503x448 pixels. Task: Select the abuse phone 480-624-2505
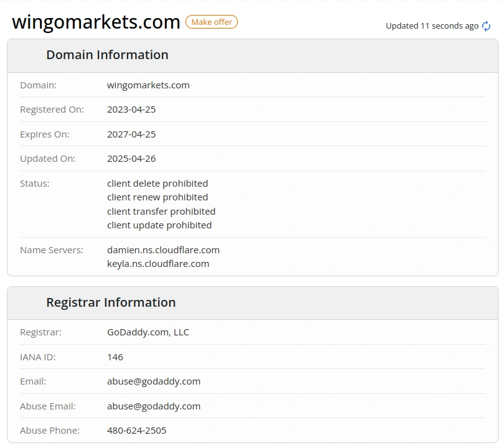[x=137, y=431]
